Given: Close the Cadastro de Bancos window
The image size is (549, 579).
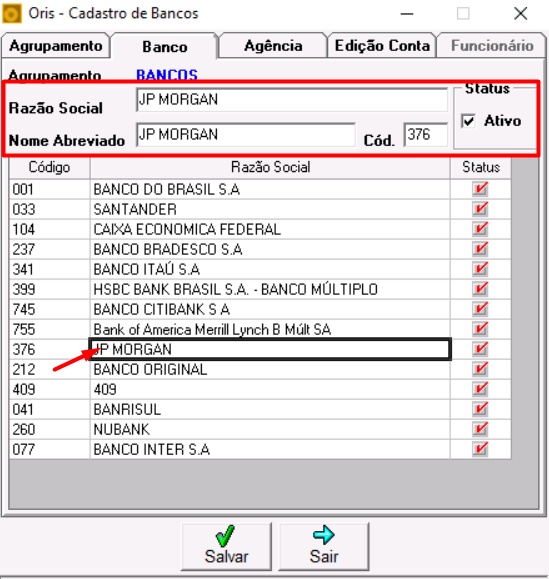Looking at the screenshot, I should click(x=521, y=14).
